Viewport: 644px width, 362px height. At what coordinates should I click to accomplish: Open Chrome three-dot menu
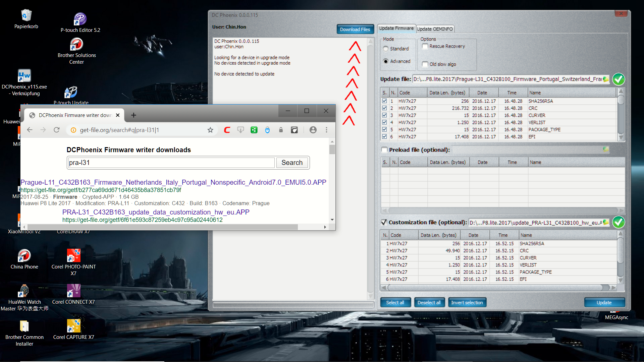[x=326, y=130]
